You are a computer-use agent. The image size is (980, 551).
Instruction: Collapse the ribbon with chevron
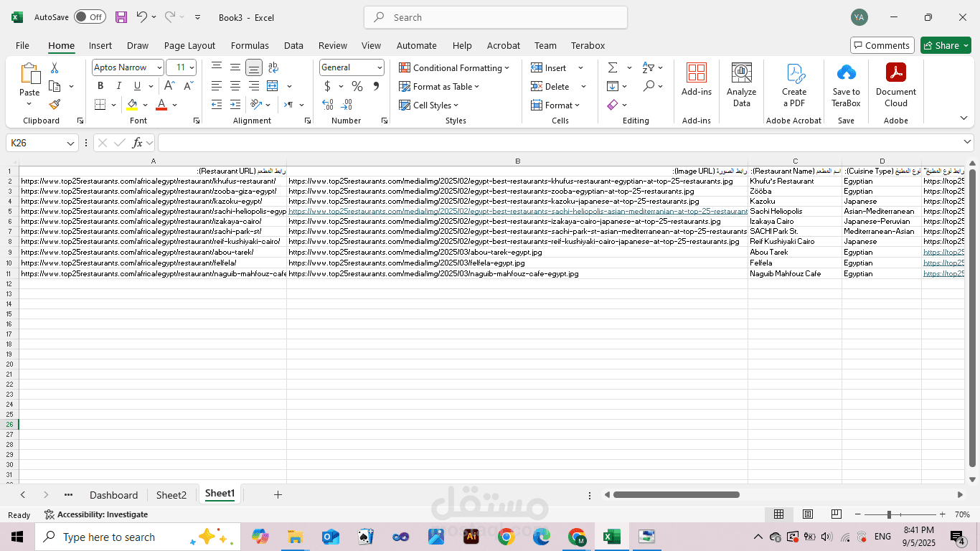coord(963,118)
